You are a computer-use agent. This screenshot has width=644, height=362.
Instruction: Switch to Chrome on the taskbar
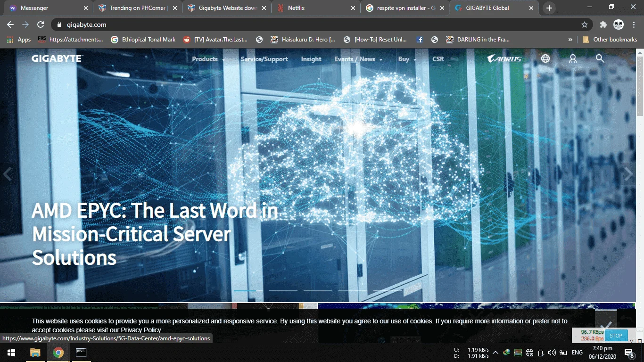[x=58, y=352]
